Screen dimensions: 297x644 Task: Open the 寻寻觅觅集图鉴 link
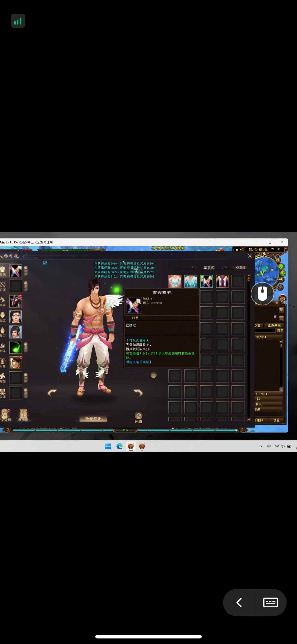pos(168,248)
